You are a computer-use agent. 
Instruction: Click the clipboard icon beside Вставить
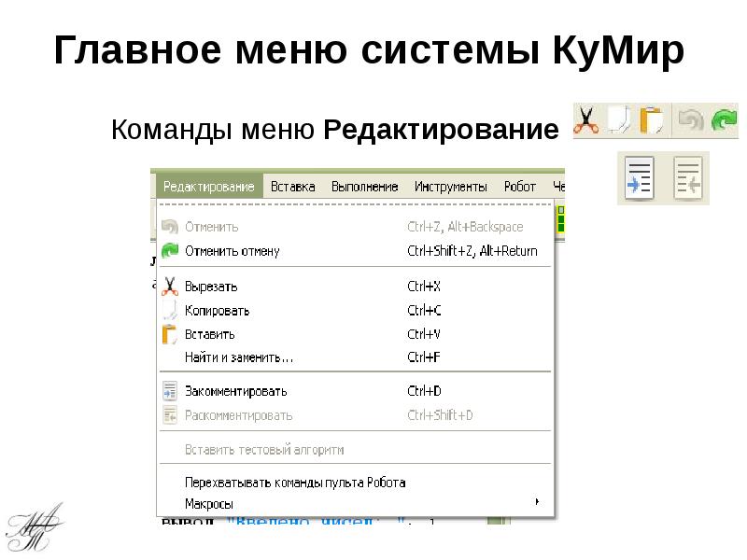click(x=170, y=334)
